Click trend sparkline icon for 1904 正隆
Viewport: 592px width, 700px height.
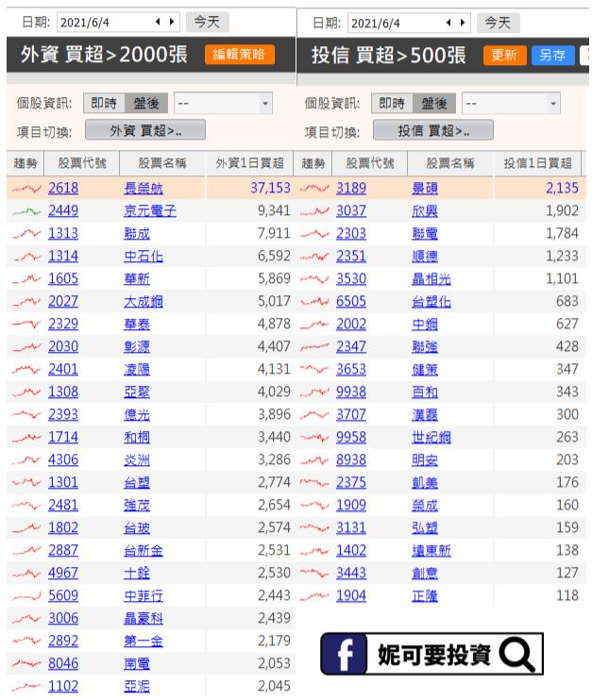(314, 596)
